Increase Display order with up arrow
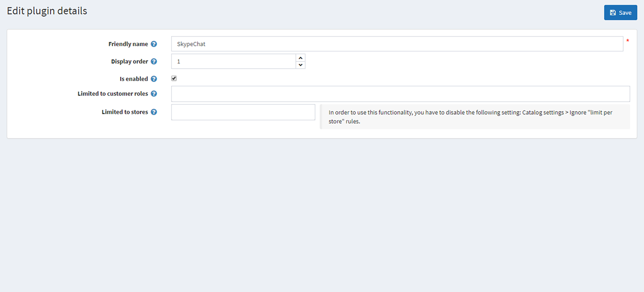The width and height of the screenshot is (644, 292). tap(301, 58)
